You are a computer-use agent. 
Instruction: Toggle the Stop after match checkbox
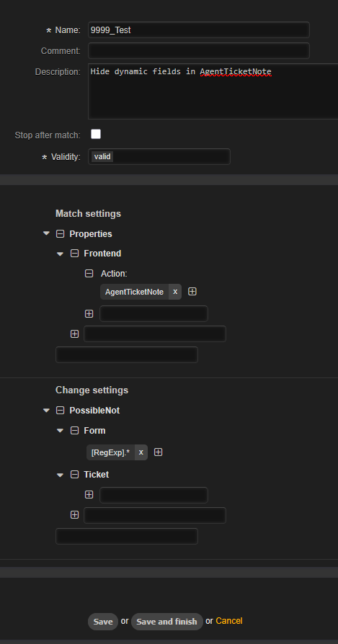point(96,134)
